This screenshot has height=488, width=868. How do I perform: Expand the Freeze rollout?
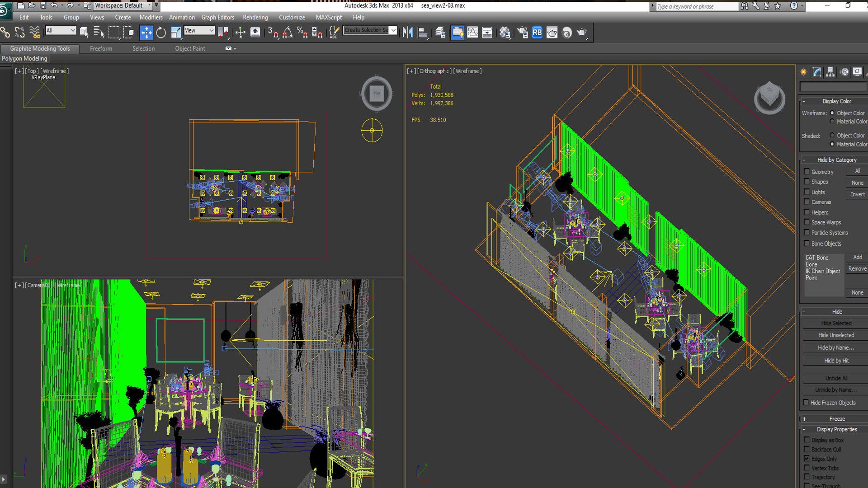click(834, 419)
